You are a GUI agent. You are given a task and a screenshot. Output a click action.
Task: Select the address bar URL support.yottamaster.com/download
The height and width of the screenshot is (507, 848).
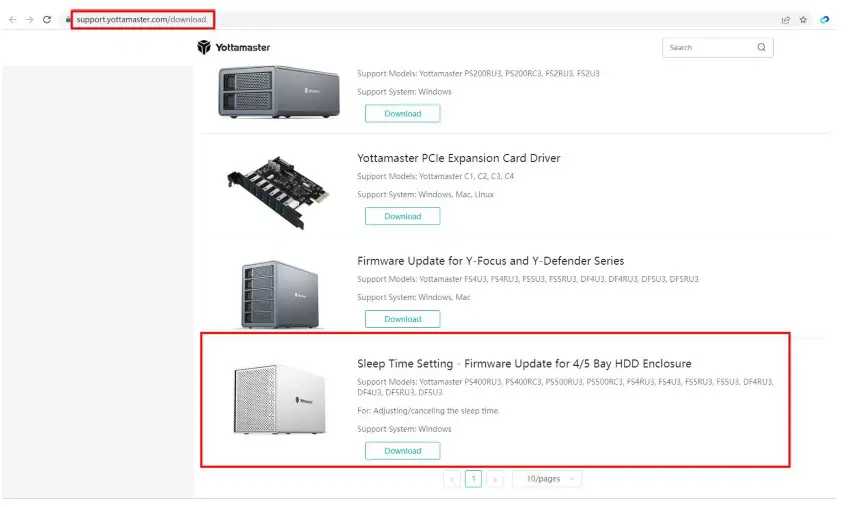point(141,19)
